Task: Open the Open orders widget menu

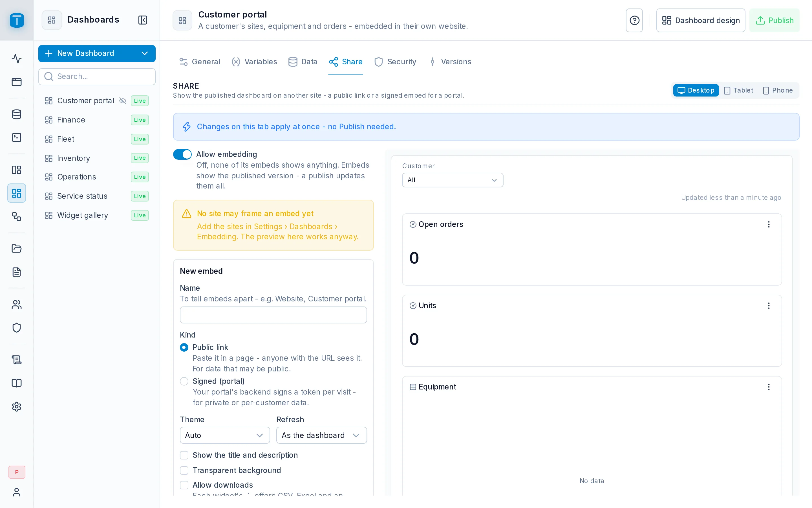Action: tap(769, 224)
